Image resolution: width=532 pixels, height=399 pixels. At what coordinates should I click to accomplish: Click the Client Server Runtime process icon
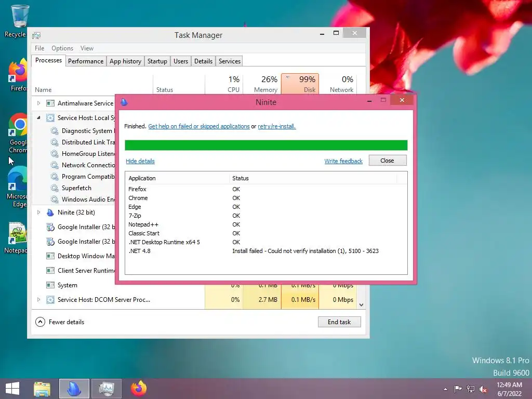(50, 270)
